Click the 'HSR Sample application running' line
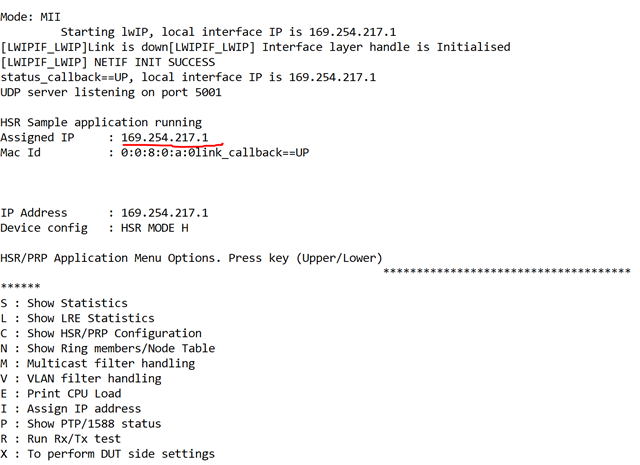Screen dimensions: 640x465 point(101,122)
